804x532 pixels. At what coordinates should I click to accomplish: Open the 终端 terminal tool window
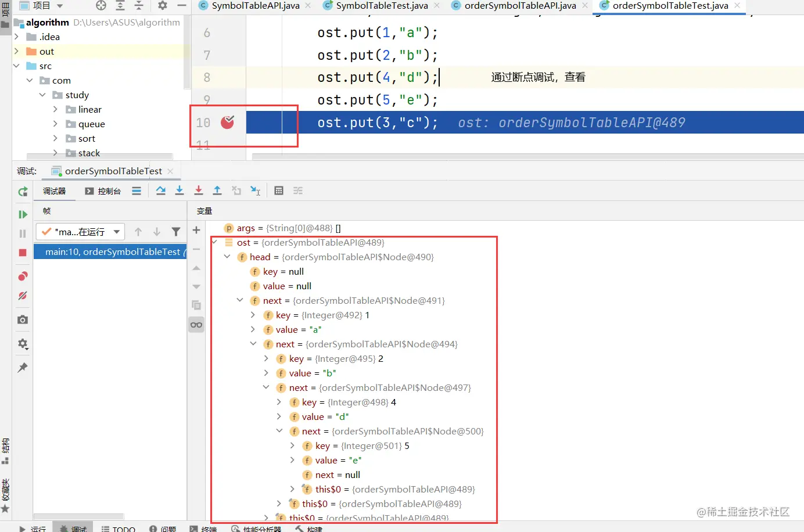(203, 529)
